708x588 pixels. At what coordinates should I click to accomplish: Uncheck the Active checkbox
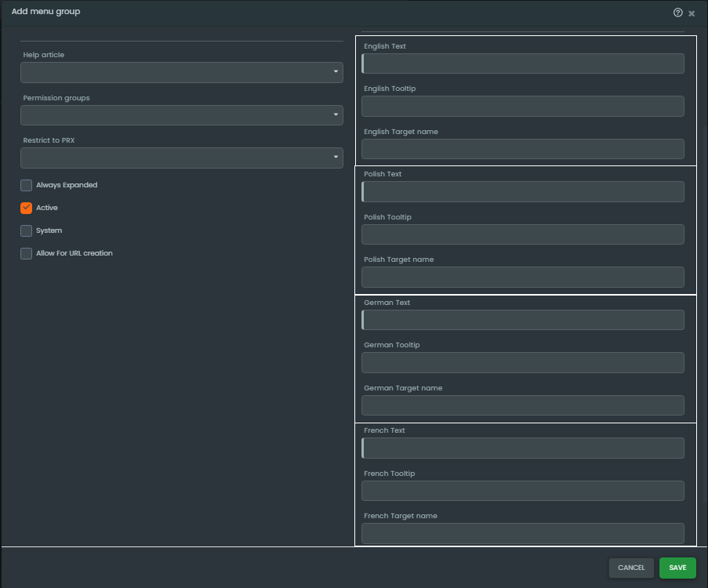coord(27,209)
